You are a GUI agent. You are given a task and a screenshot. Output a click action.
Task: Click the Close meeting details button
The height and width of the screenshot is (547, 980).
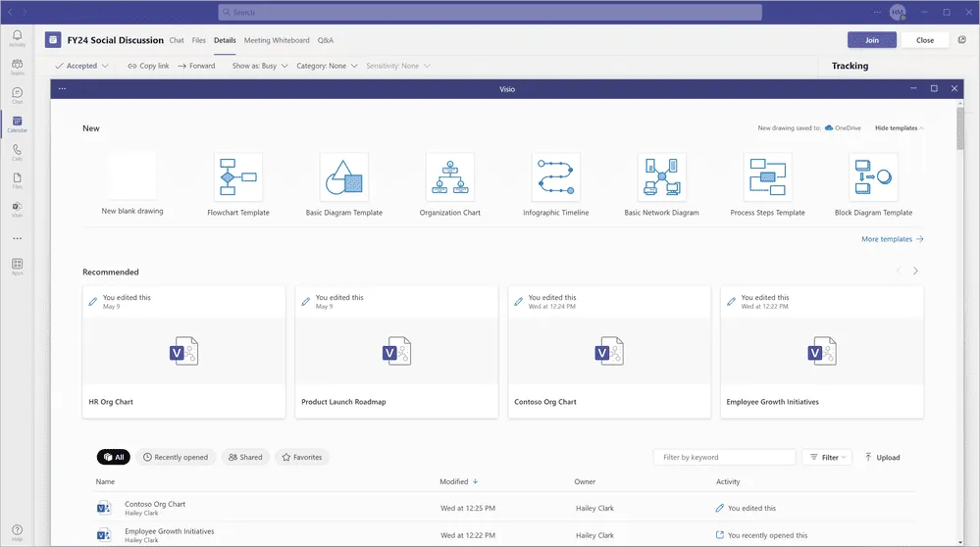click(925, 40)
